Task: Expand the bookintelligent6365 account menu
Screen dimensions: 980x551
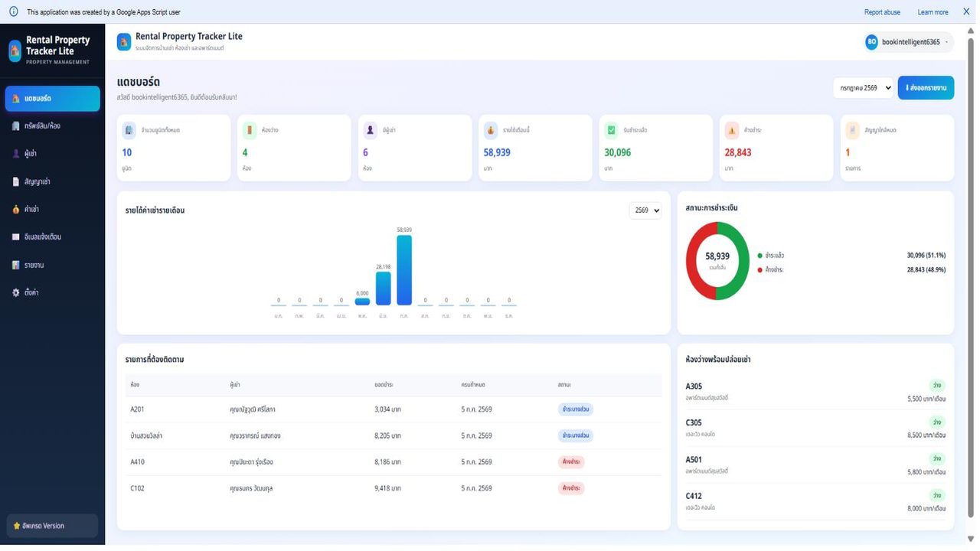Action: pyautogui.click(x=909, y=42)
